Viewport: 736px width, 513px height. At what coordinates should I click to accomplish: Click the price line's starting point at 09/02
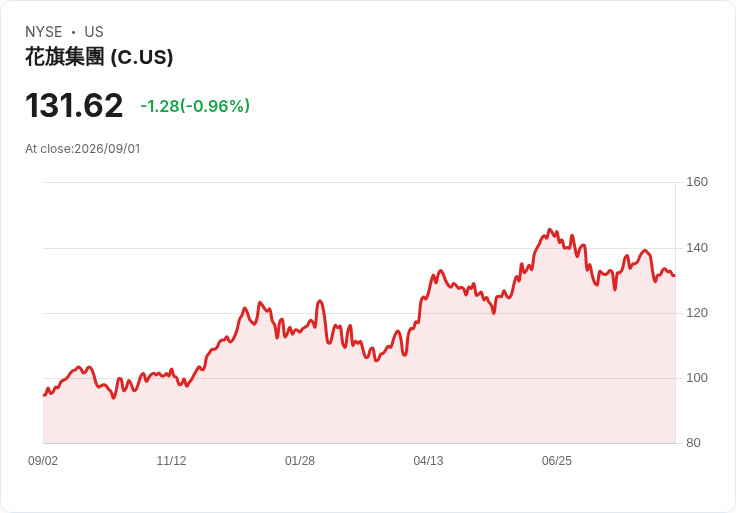point(44,395)
